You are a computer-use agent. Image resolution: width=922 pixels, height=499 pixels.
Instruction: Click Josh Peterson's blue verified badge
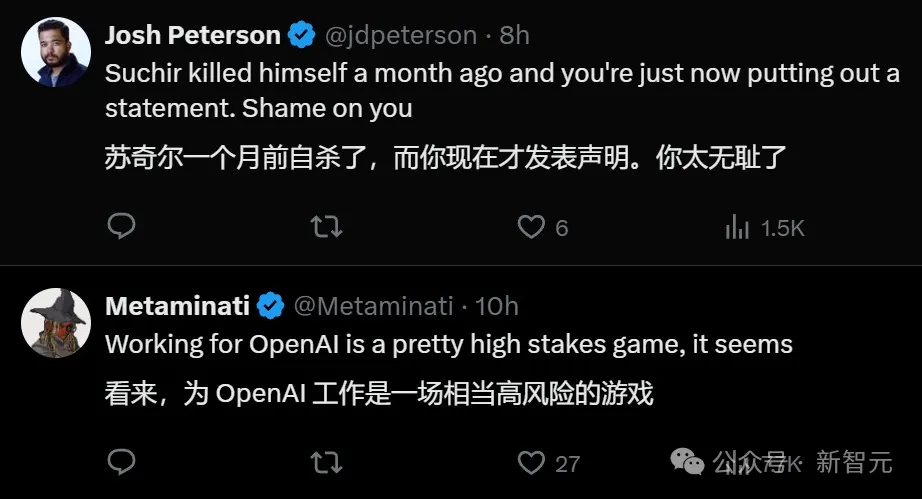click(301, 36)
